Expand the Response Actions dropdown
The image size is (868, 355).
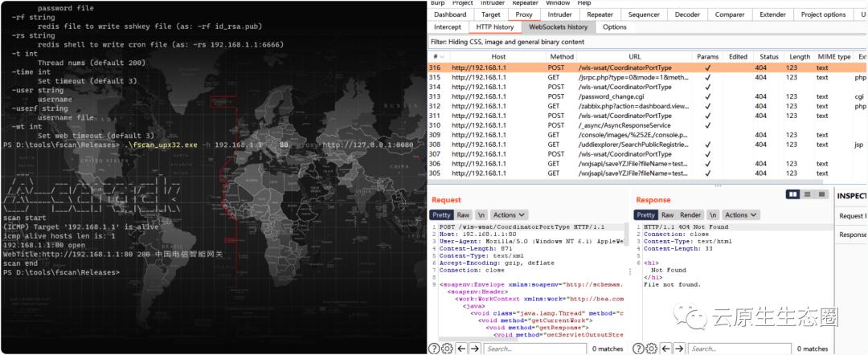pos(740,215)
